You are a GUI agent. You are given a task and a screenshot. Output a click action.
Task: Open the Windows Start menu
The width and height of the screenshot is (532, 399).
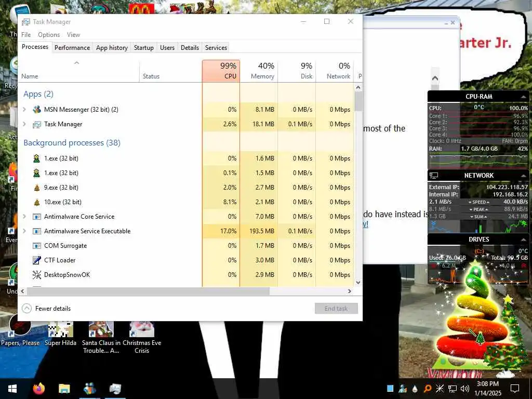coord(12,389)
